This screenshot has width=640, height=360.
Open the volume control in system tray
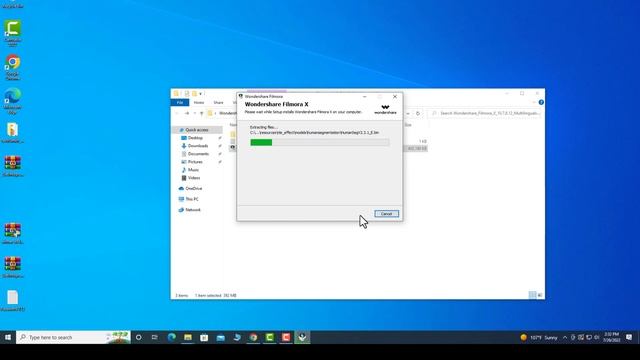coord(597,337)
